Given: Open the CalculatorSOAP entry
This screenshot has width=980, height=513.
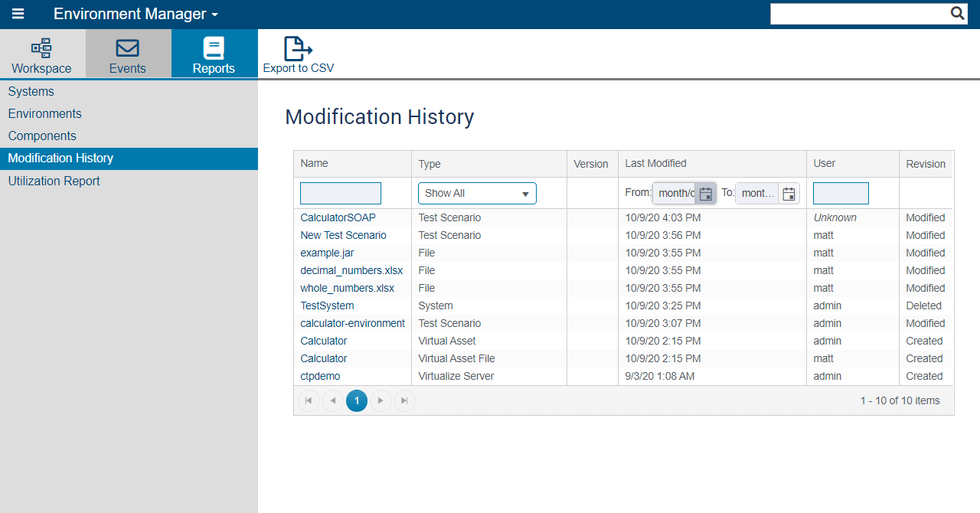Looking at the screenshot, I should pyautogui.click(x=338, y=217).
